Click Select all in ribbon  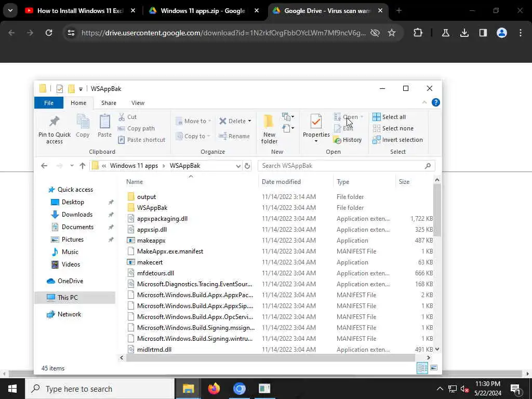389,117
